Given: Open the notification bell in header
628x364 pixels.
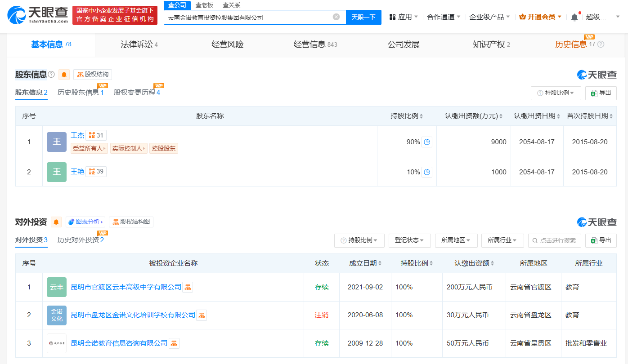Looking at the screenshot, I should point(574,17).
